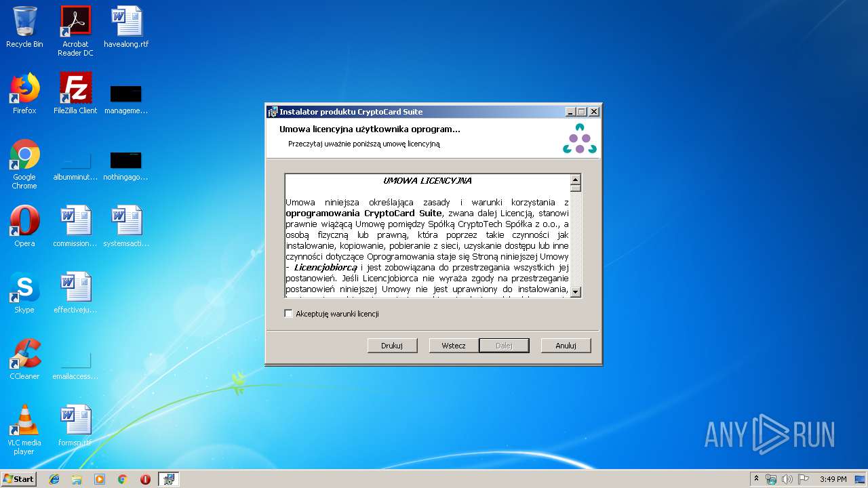This screenshot has width=868, height=488.
Task: Open the Recycle Bin desktop icon
Action: tap(24, 27)
